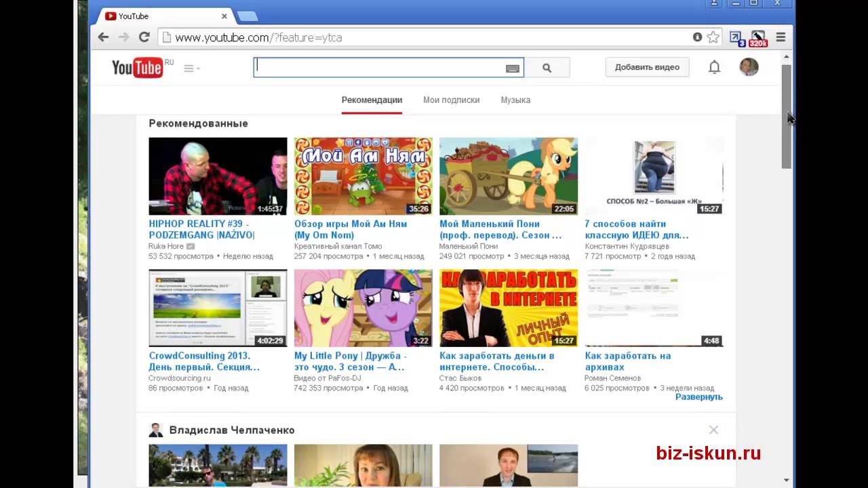
Task: Open the on-screen keyboard icon in search
Action: point(513,68)
